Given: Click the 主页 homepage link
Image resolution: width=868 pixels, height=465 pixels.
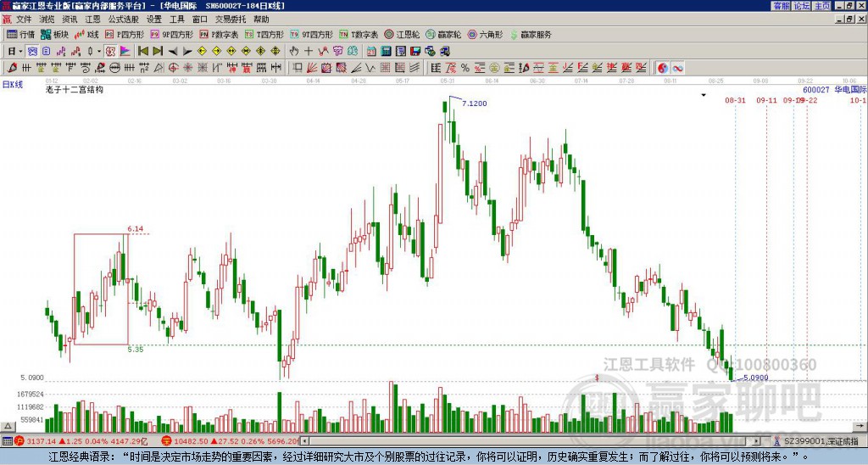Looking at the screenshot, I should tap(821, 6).
